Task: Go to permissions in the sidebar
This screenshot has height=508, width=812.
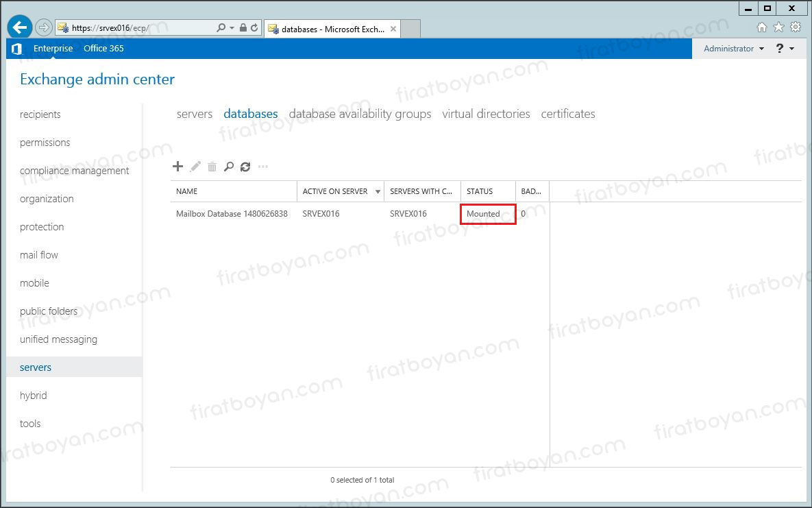Action: click(45, 143)
